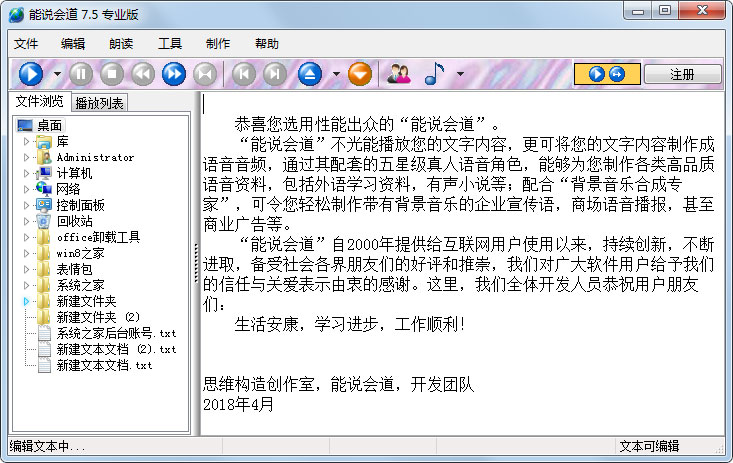Click the app globe icon in title bar
The height and width of the screenshot is (463, 733).
[16, 14]
